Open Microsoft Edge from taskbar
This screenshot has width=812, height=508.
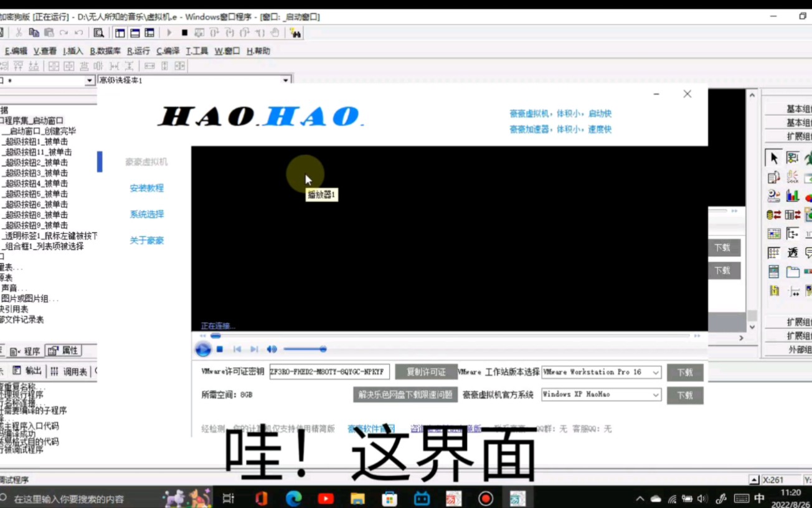point(294,498)
